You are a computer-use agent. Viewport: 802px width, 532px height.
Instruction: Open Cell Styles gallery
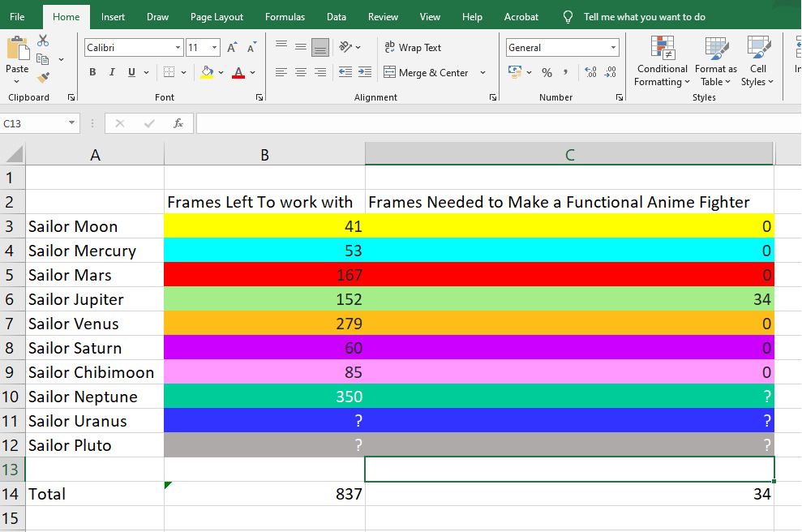point(757,62)
